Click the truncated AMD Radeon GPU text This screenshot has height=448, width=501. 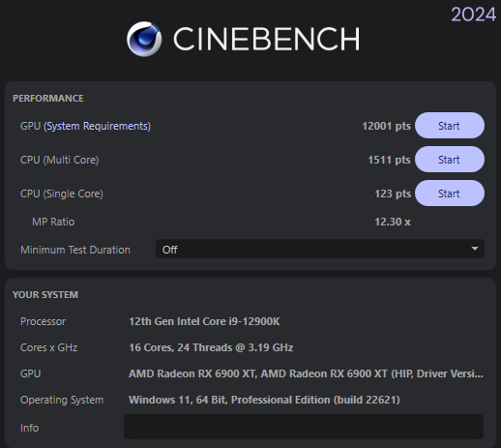[x=306, y=373]
